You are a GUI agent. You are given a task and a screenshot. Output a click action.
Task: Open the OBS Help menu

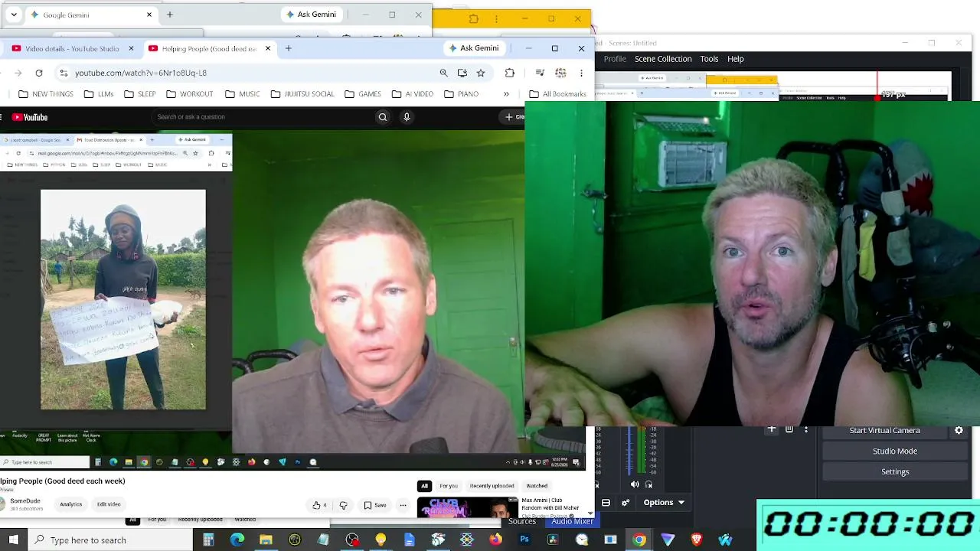pyautogui.click(x=736, y=59)
